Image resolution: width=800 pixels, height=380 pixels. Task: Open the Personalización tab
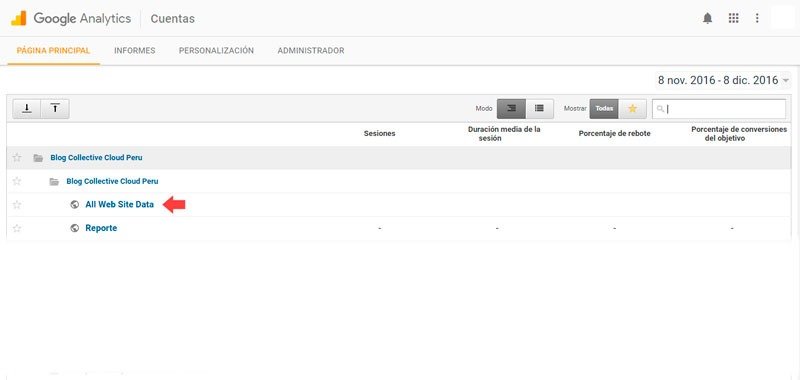[x=216, y=50]
